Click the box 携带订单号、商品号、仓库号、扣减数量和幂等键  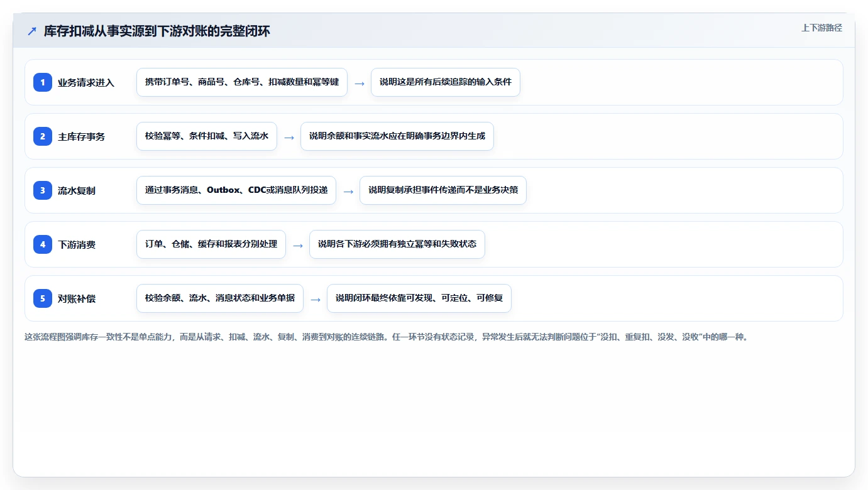[242, 82]
